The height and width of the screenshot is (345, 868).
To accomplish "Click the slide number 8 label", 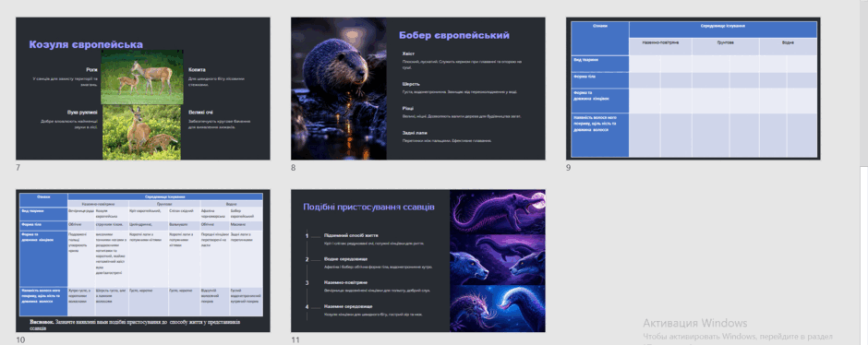I will point(294,168).
